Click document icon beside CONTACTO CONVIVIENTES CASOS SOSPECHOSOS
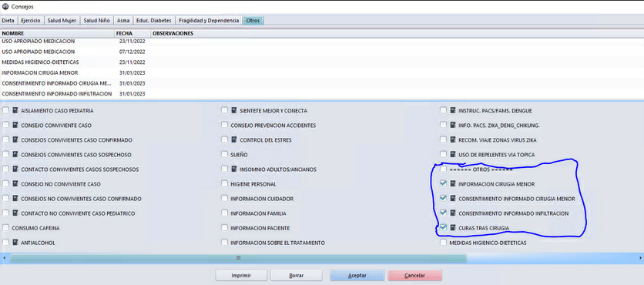Viewport: 644px width, 285px height. pos(15,169)
